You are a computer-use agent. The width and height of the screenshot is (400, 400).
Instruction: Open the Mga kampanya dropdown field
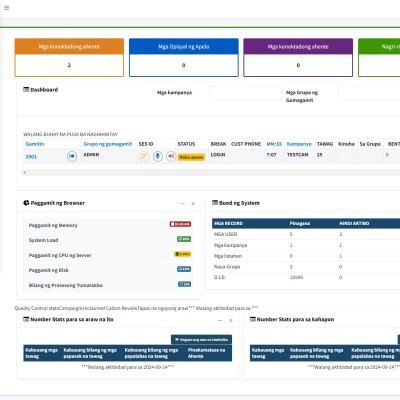[x=245, y=93]
